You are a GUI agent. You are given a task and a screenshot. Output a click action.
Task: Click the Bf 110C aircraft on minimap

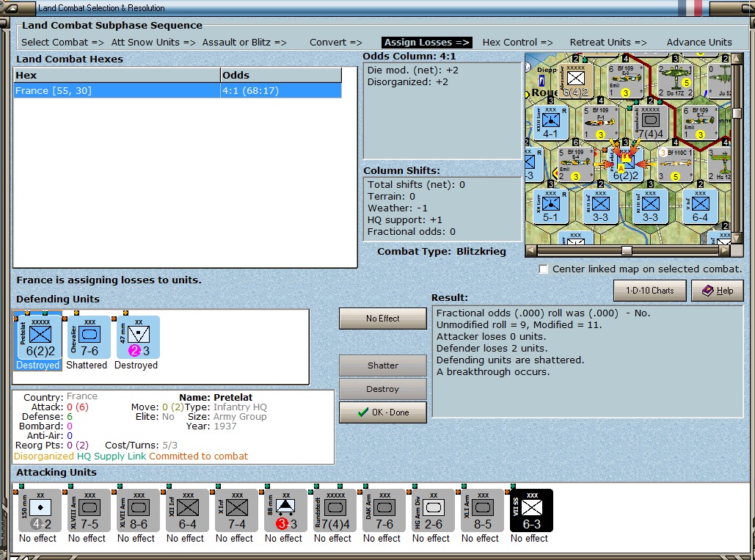click(x=675, y=164)
